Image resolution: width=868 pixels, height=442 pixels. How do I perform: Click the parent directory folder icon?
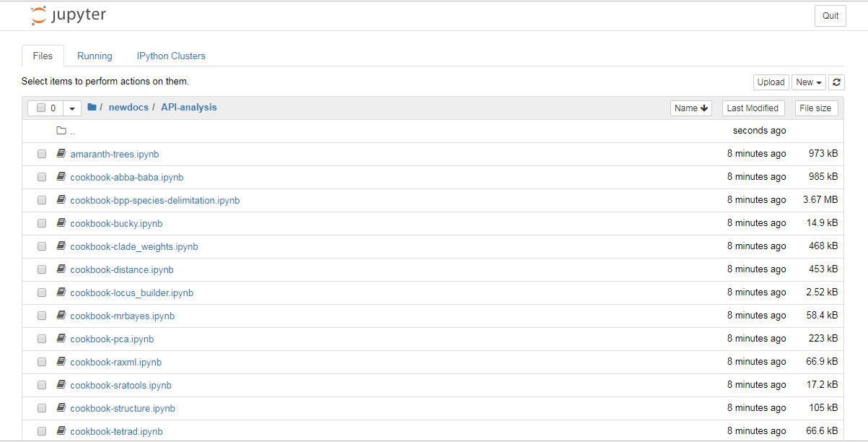point(61,131)
